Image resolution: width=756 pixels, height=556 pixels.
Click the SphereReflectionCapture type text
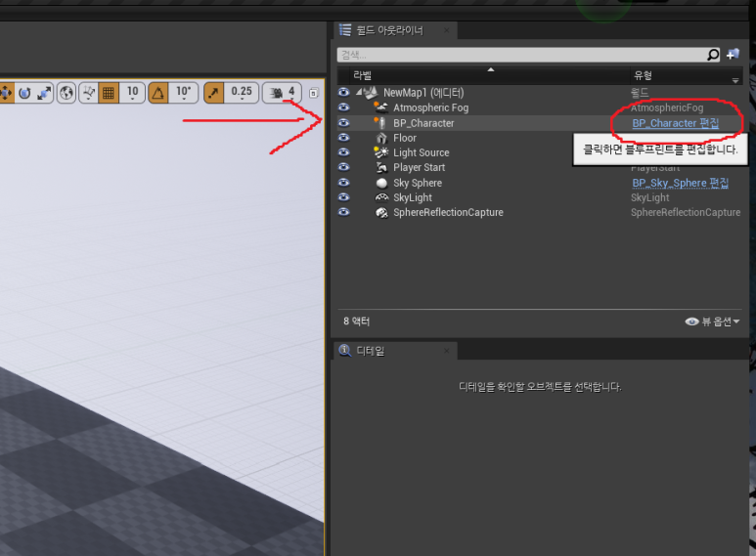click(686, 212)
